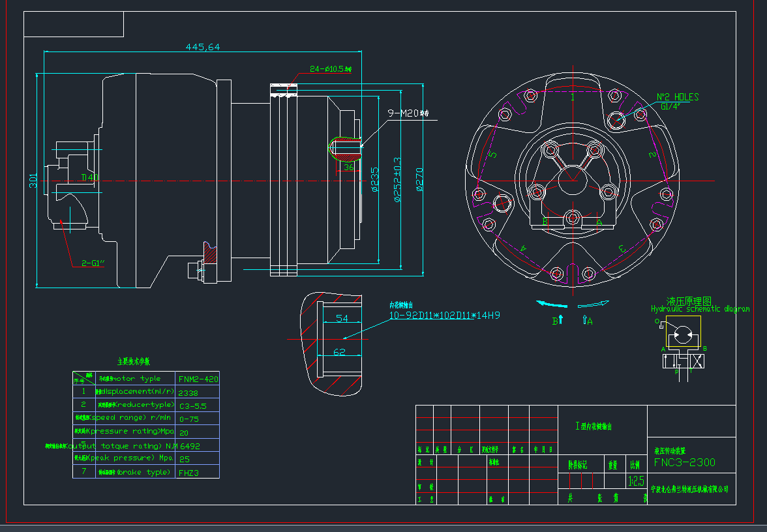The height and width of the screenshot is (532, 767).
Task: Select the 24-ø10.5 hole callout
Action: coord(330,68)
